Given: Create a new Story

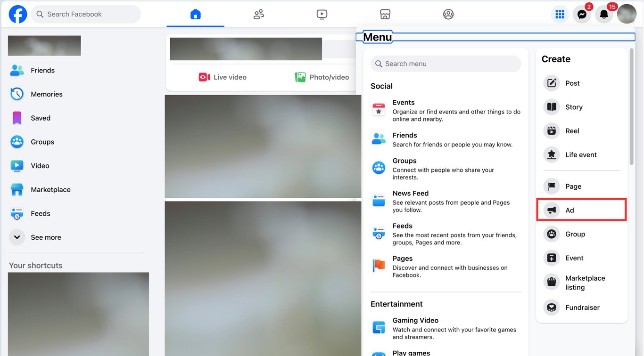Looking at the screenshot, I should 582,107.
